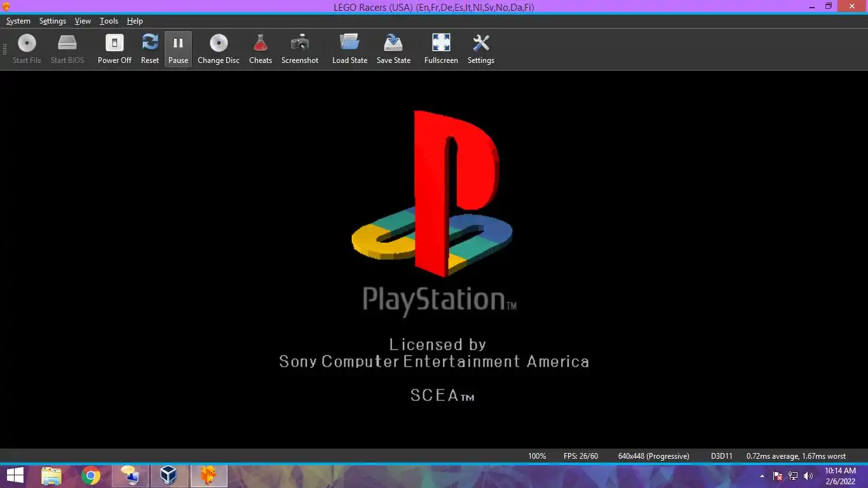Show hidden system tray icons arrow

click(x=762, y=476)
